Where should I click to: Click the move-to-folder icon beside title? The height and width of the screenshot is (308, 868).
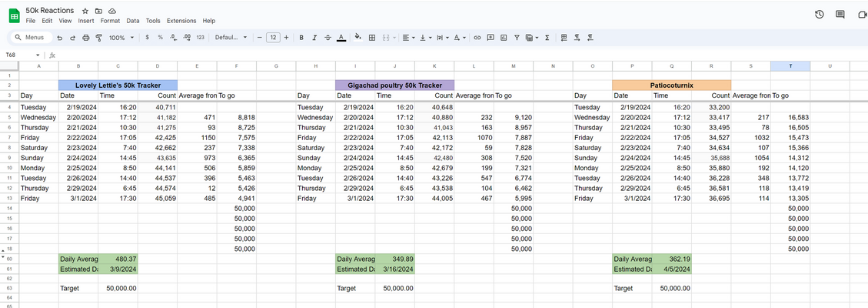[x=98, y=11]
